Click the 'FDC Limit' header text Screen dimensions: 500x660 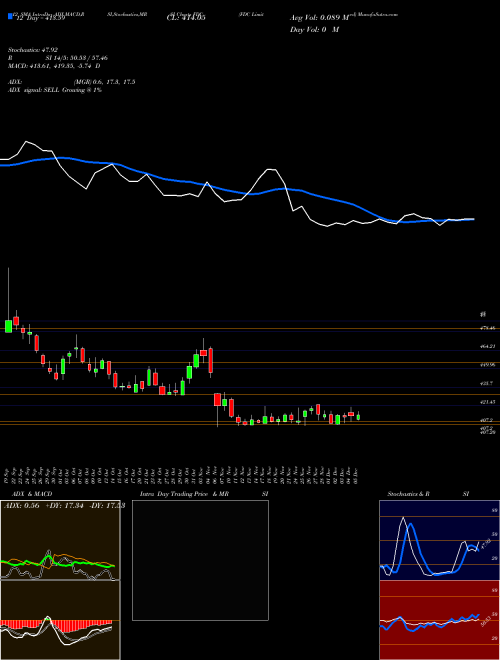coord(251,14)
